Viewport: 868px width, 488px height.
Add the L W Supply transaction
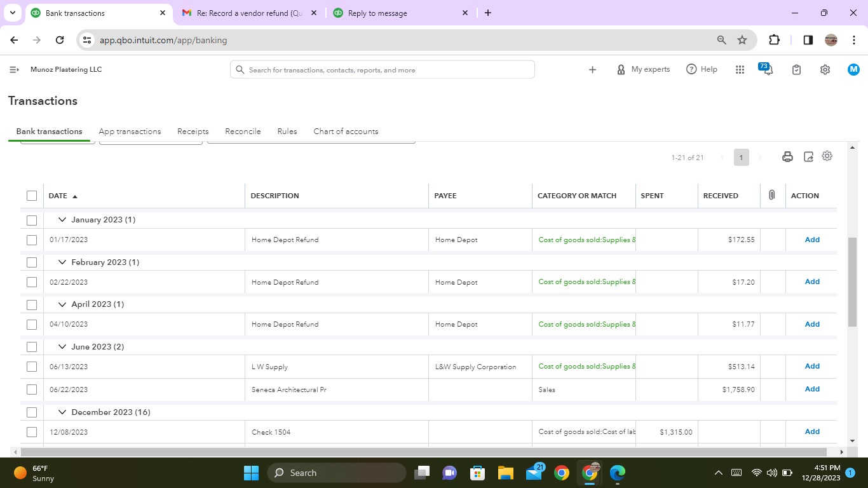pos(811,366)
